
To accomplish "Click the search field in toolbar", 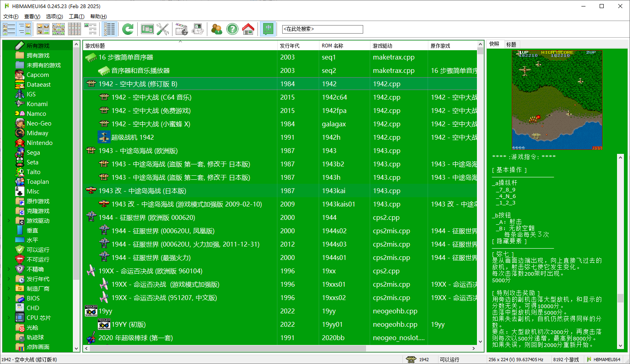I will click(x=323, y=29).
